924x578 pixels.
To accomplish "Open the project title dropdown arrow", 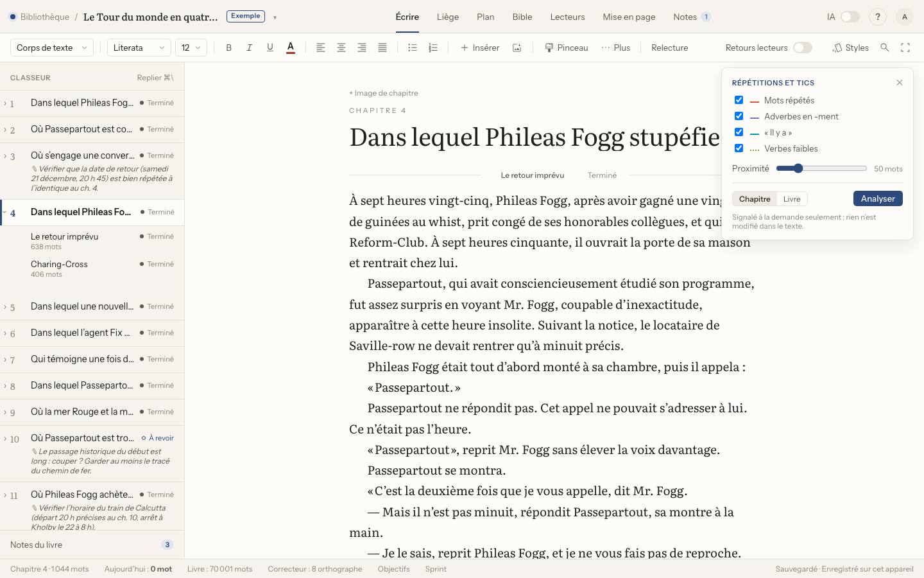I will pos(275,17).
